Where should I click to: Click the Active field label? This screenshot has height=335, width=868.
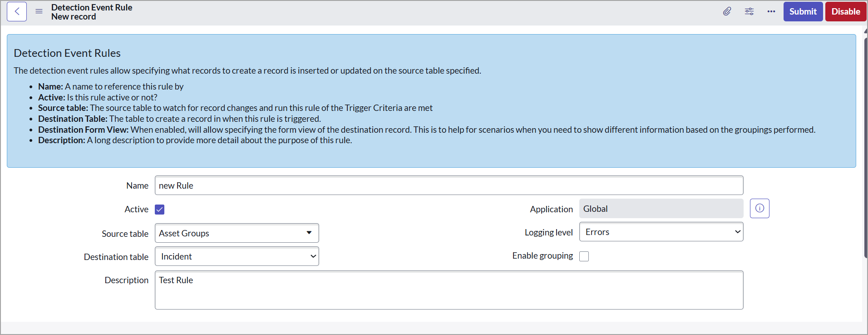136,209
